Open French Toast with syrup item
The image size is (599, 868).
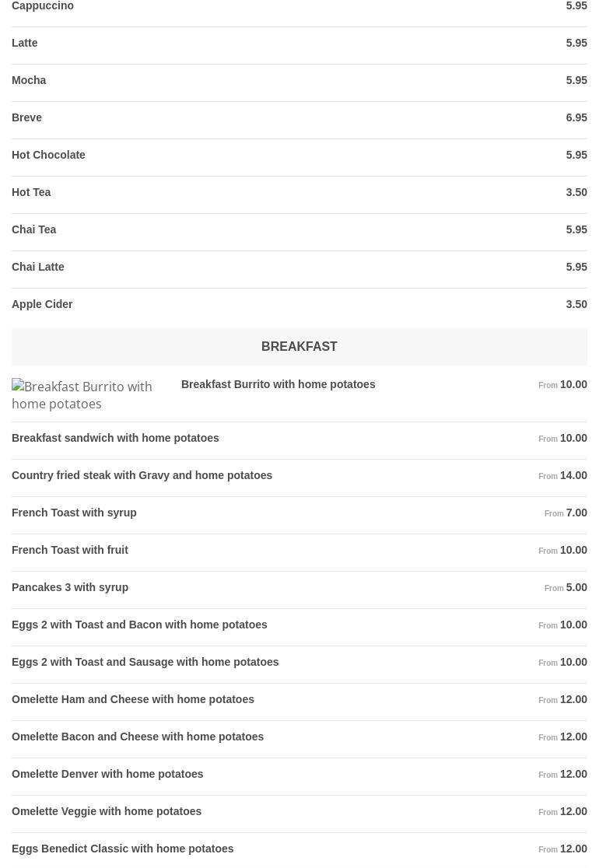tap(74, 513)
